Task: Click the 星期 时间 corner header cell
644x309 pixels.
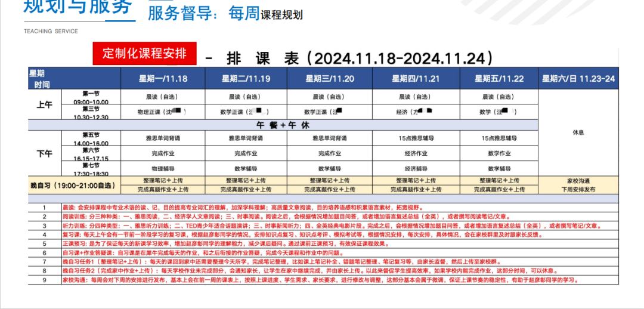Action: tap(75, 79)
